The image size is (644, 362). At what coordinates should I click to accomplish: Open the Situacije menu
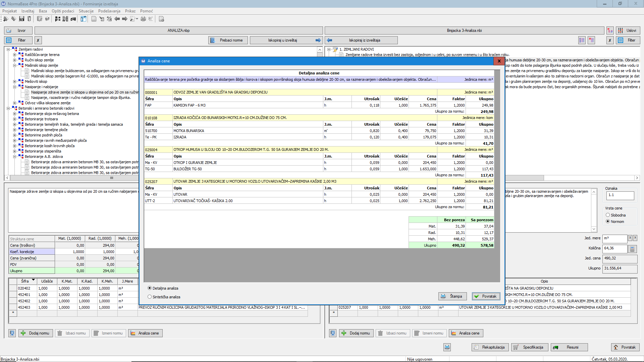(86, 11)
